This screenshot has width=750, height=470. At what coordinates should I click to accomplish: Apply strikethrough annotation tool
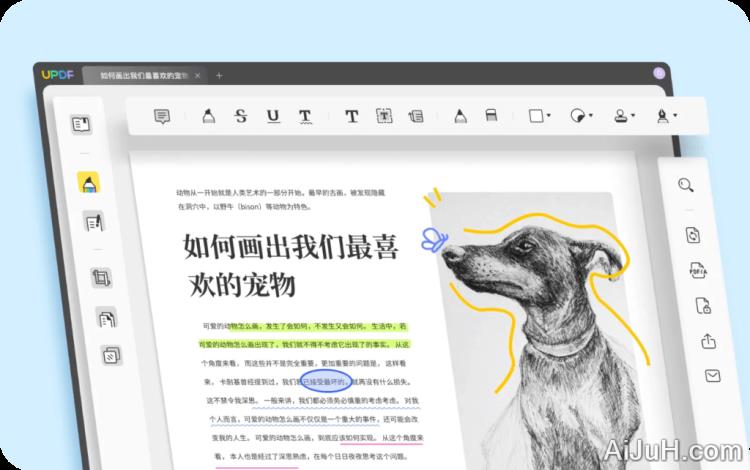coord(240,117)
